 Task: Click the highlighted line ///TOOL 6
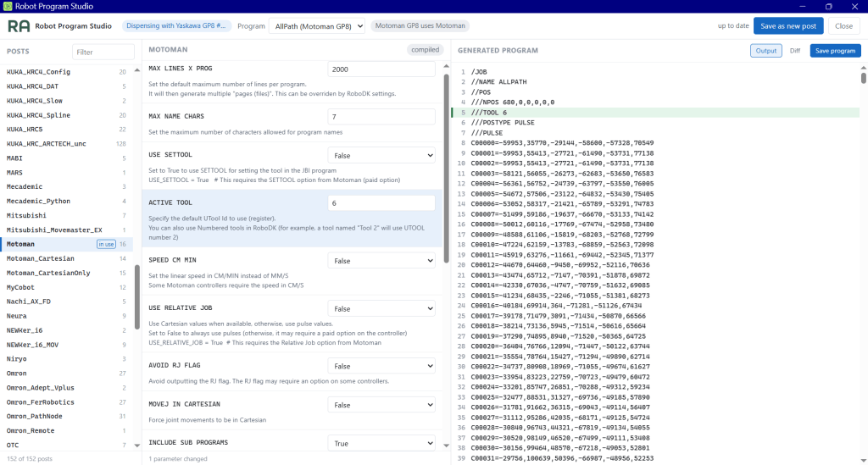[655, 113]
